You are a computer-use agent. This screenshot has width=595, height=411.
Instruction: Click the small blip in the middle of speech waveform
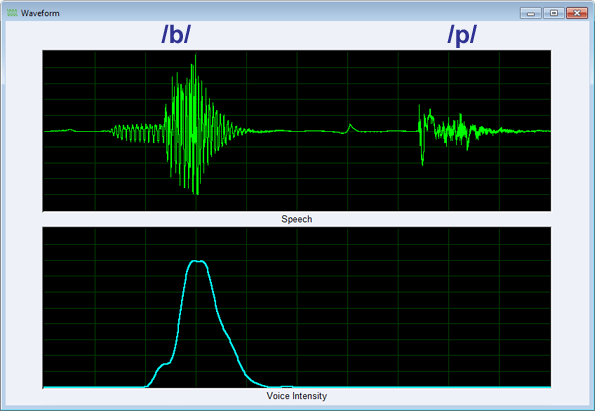[x=350, y=128]
